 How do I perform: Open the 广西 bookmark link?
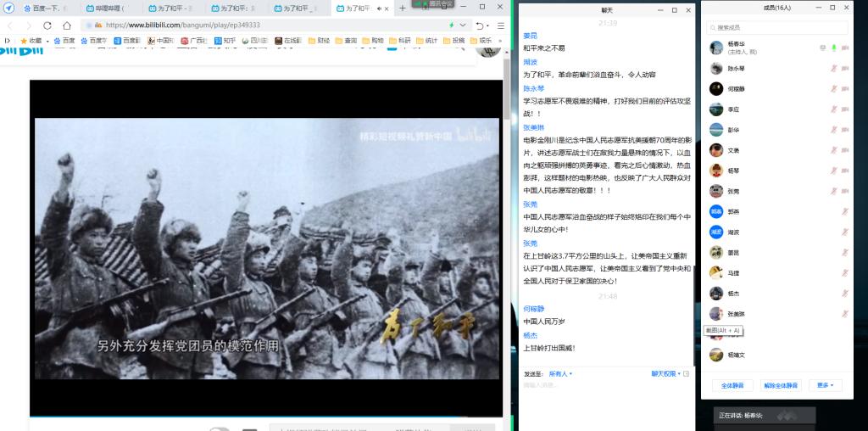tap(194, 41)
